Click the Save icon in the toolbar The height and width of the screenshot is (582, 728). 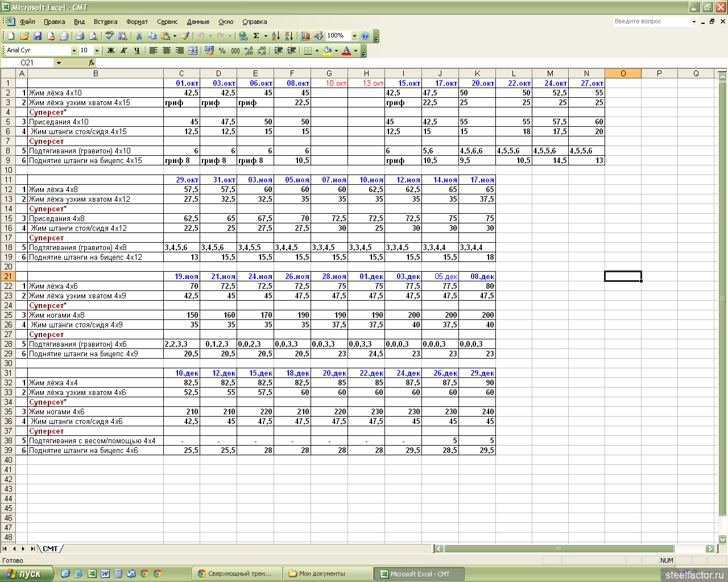(38, 36)
